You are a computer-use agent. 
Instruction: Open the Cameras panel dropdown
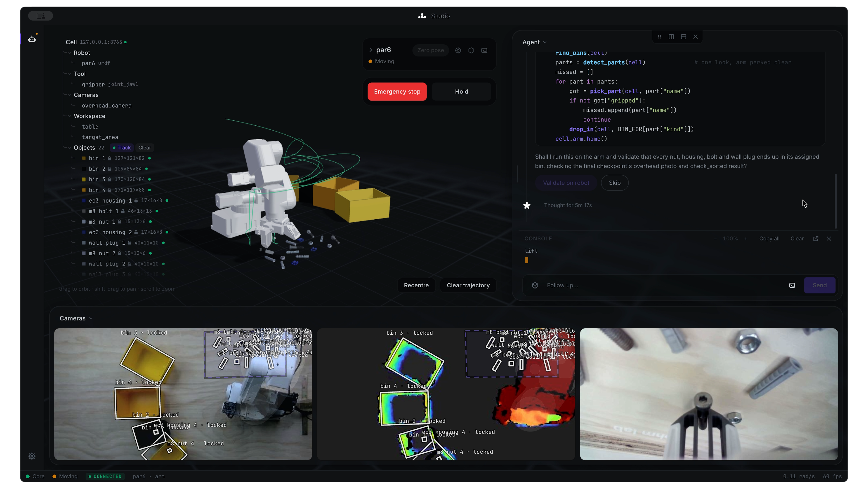(x=76, y=318)
